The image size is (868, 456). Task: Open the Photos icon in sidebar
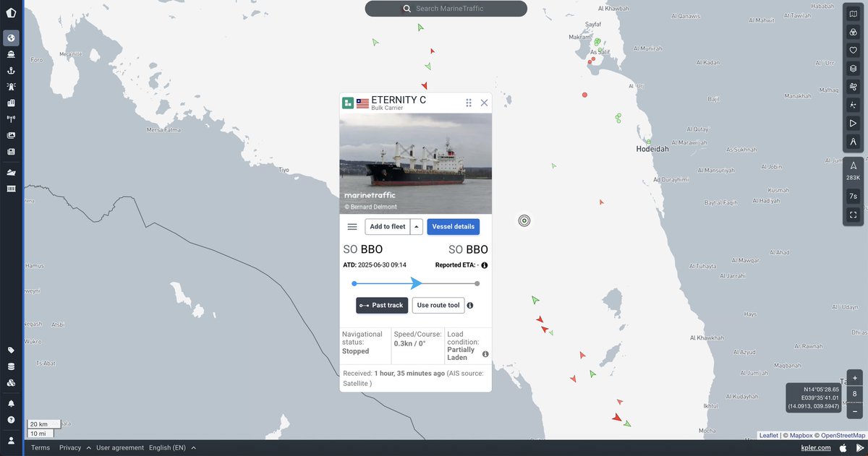click(11, 135)
